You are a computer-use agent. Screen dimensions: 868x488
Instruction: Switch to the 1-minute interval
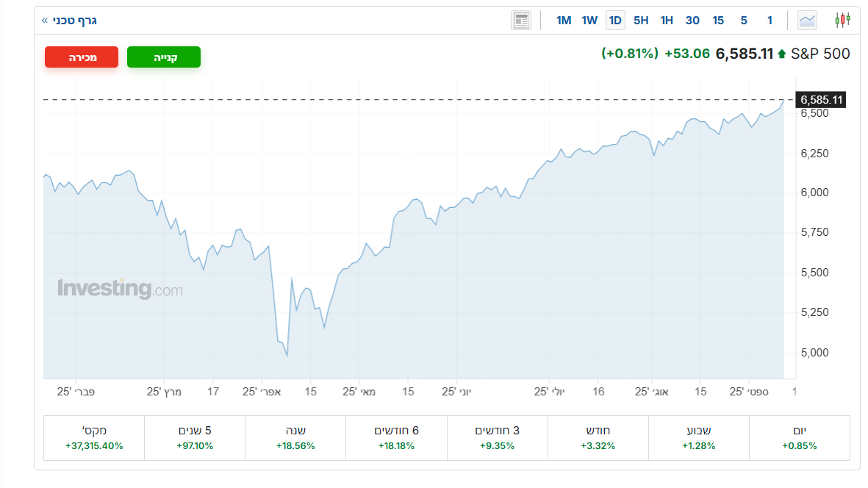pyautogui.click(x=770, y=20)
